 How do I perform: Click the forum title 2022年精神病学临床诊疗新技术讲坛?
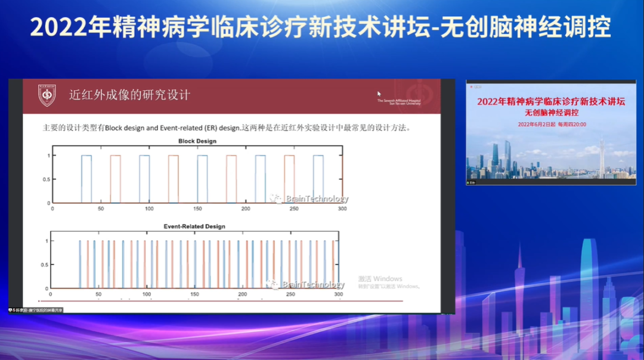552,100
